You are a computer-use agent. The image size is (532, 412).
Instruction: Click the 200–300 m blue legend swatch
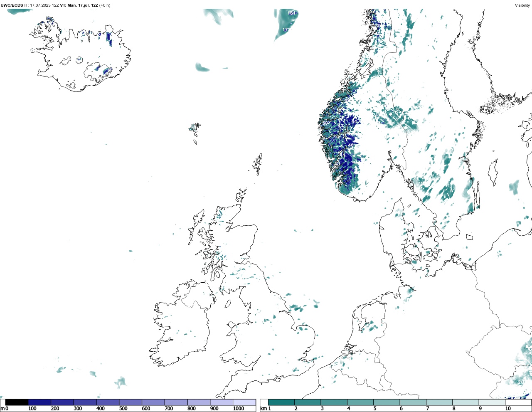pos(62,402)
